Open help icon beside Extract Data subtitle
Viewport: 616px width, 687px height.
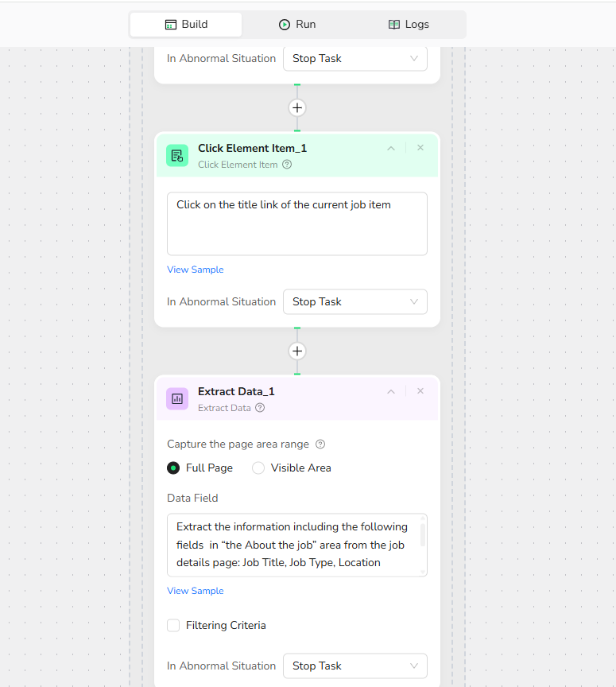point(260,408)
